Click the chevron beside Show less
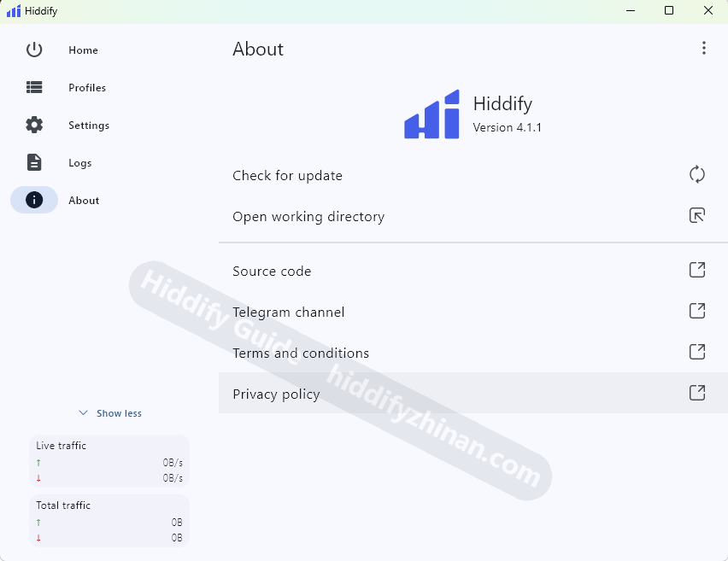728x561 pixels. pos(83,412)
